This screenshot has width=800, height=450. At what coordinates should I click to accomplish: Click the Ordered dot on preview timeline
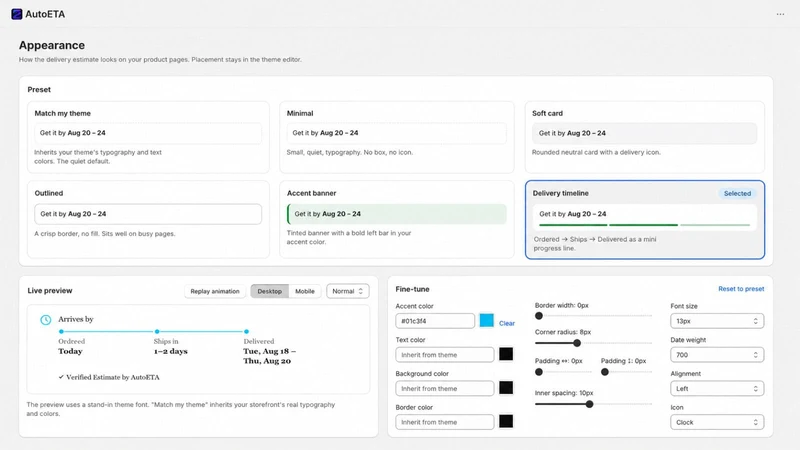(x=61, y=332)
